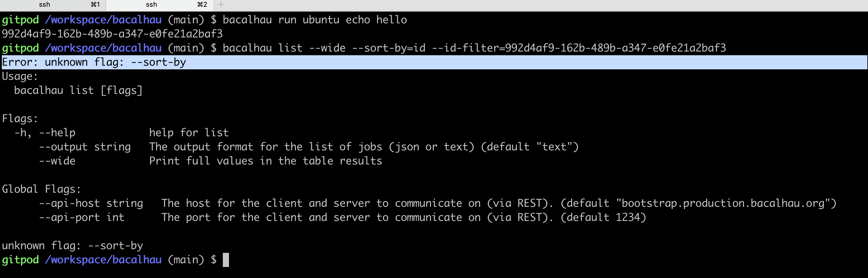This screenshot has width=868, height=278.
Task: Switch to the first ssh tab
Action: point(45,5)
